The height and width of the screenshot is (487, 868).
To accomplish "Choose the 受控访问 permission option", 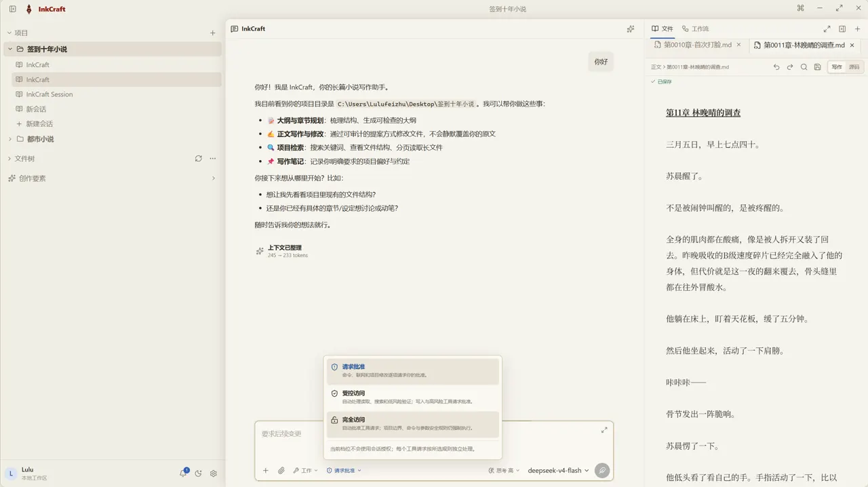I will pos(413,397).
